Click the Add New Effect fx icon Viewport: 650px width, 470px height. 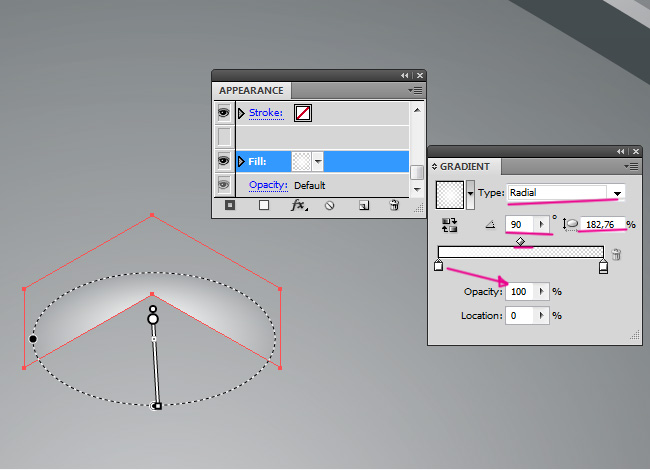pos(298,205)
